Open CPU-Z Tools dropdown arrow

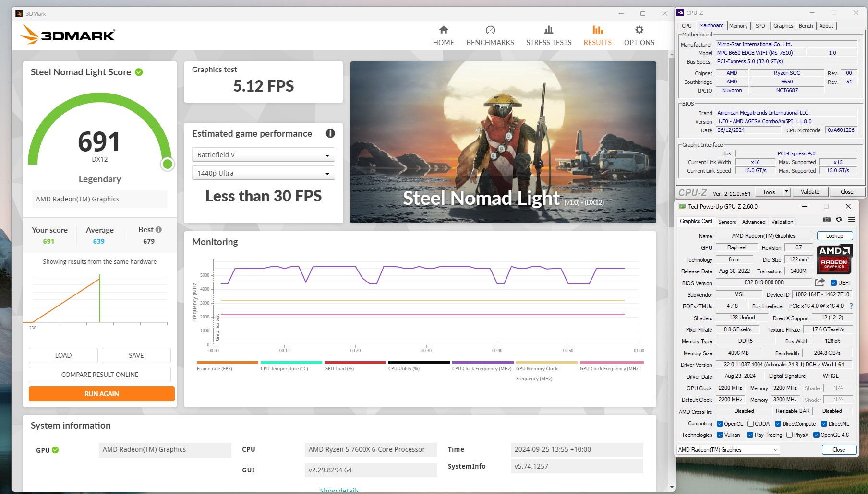pos(786,192)
